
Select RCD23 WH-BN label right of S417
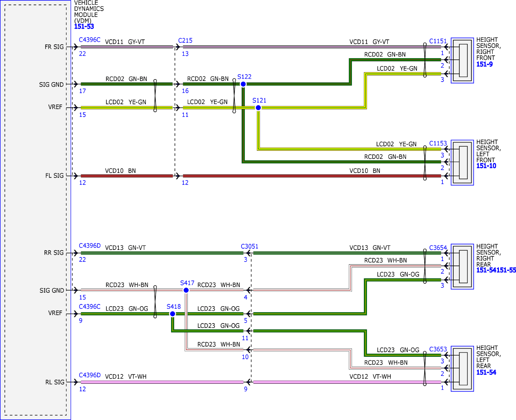[x=219, y=285]
